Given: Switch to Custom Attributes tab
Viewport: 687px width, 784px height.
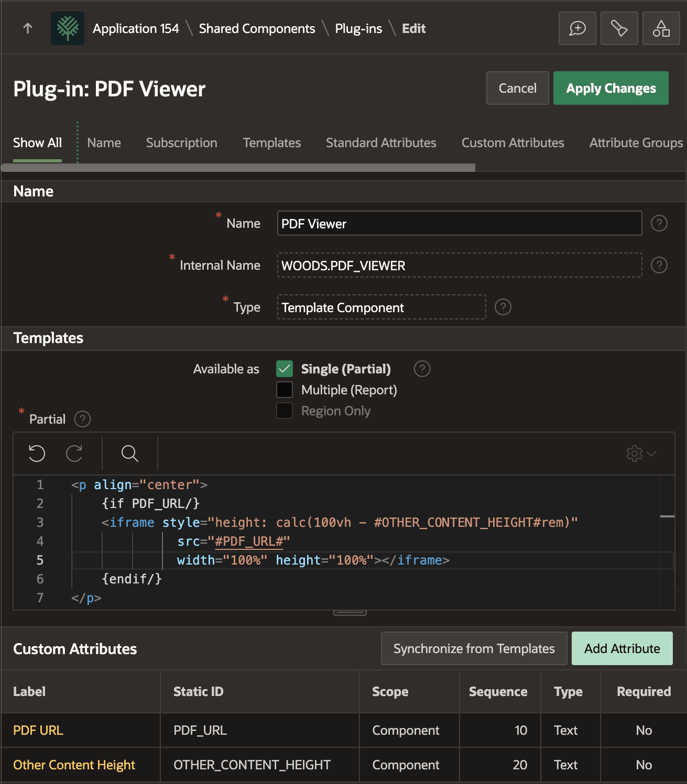Looking at the screenshot, I should [513, 143].
